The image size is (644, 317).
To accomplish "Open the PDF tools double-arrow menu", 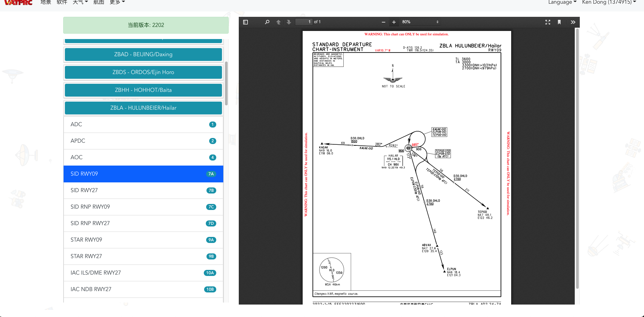I will click(573, 22).
